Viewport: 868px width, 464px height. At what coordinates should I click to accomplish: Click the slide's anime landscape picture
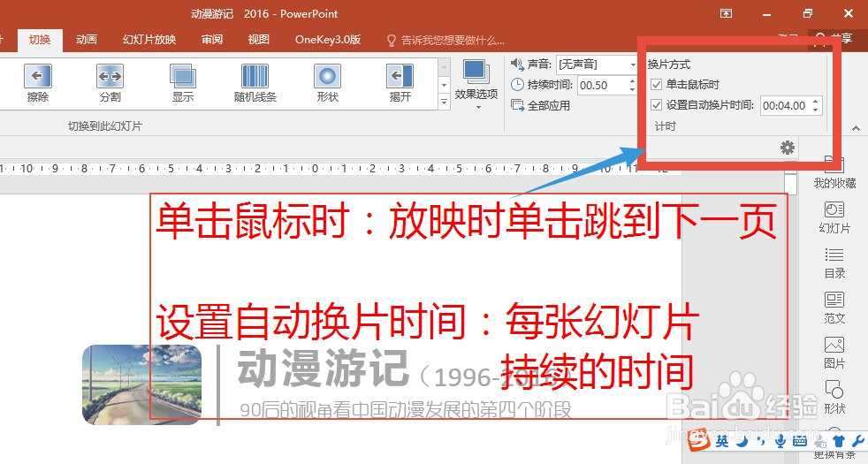pyautogui.click(x=141, y=384)
